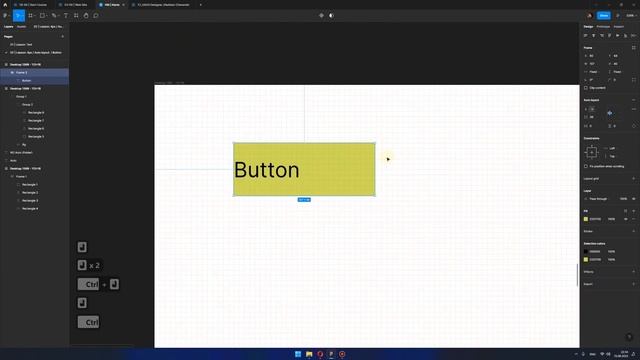Toggle fill visibility eye icon
This screenshot has height=360, width=640.
click(625, 219)
